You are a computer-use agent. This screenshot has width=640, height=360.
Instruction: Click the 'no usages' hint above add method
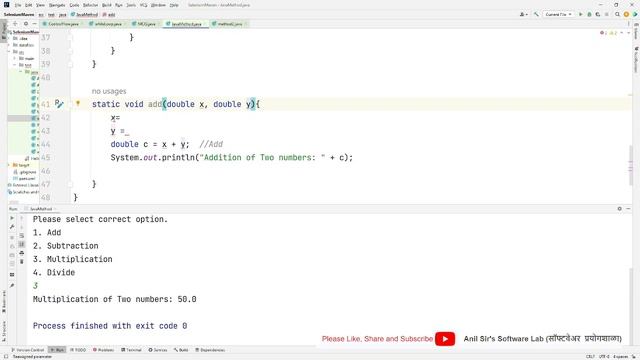[x=109, y=91]
